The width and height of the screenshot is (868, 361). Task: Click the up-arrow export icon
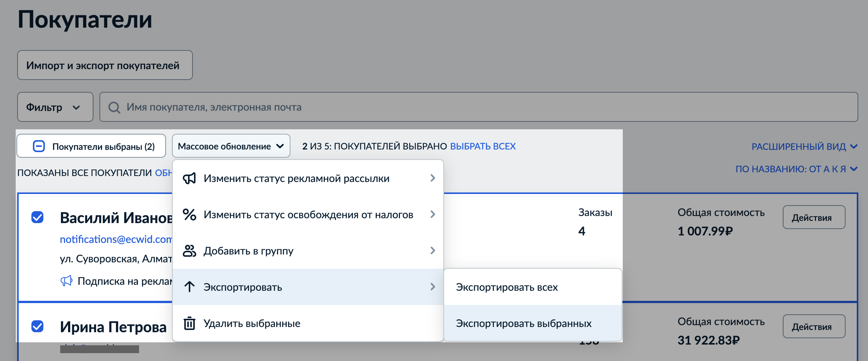point(190,287)
